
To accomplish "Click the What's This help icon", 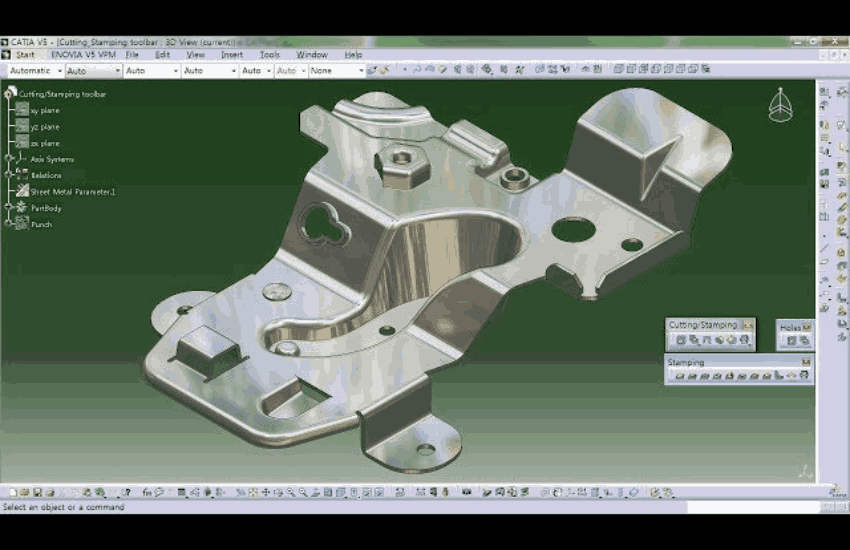I will point(126,493).
